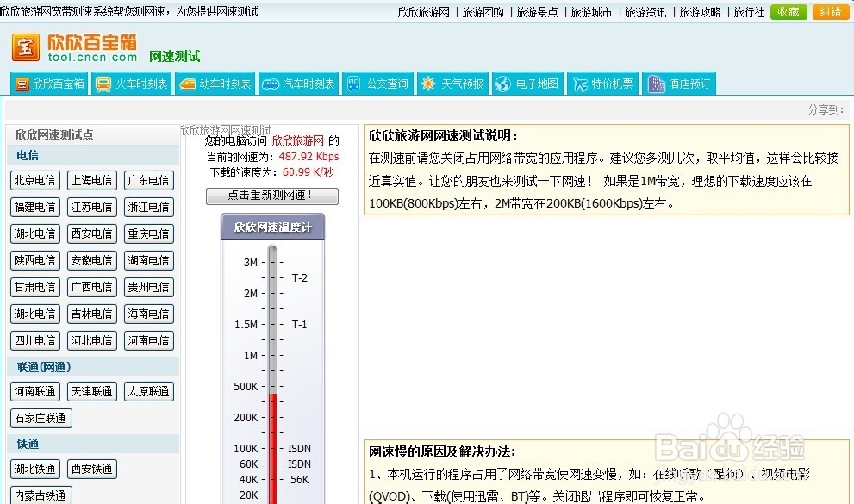Select 石家庄联通 test point

click(41, 418)
